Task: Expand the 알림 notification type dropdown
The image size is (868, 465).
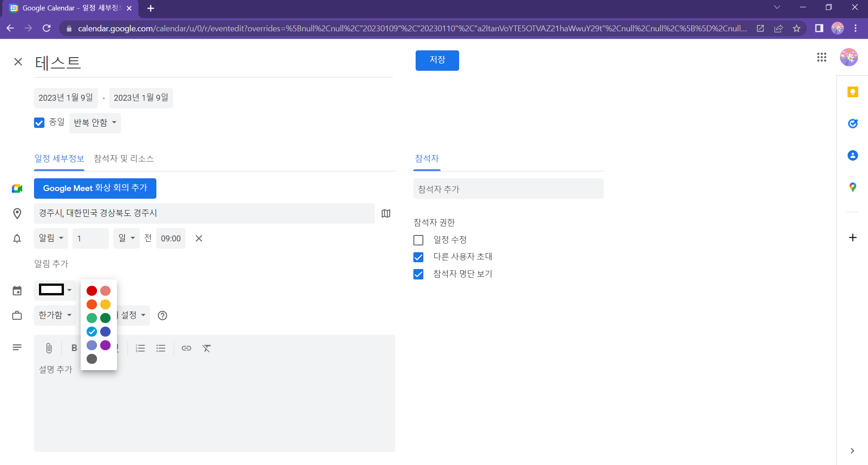Action: click(51, 238)
